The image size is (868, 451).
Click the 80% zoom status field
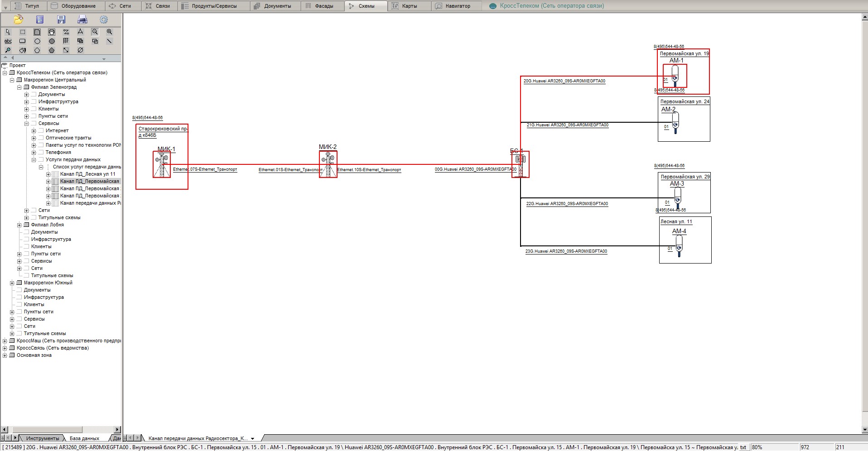click(x=775, y=447)
